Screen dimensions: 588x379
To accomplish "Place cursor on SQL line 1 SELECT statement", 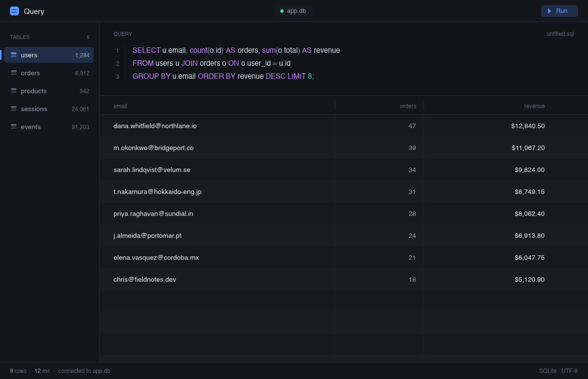I will [236, 50].
